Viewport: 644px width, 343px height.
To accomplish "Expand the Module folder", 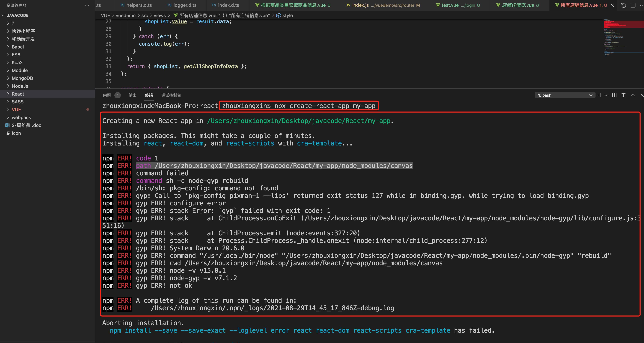I will 48,70.
